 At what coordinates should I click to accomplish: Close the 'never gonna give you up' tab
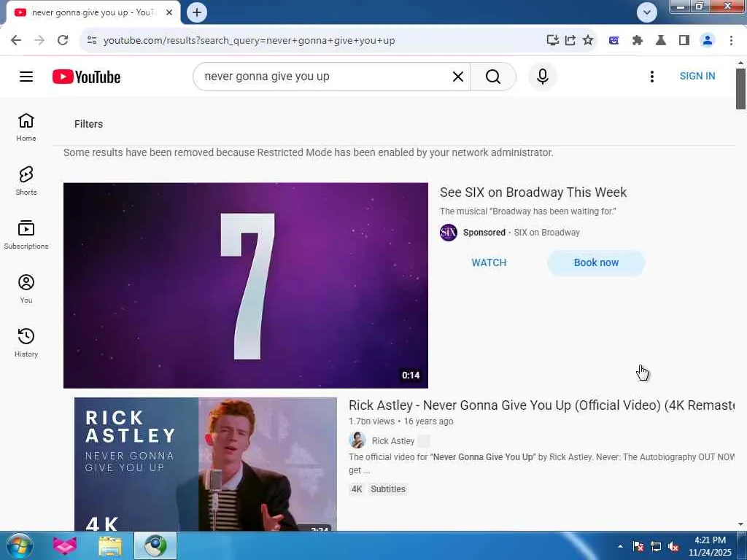[x=169, y=12]
